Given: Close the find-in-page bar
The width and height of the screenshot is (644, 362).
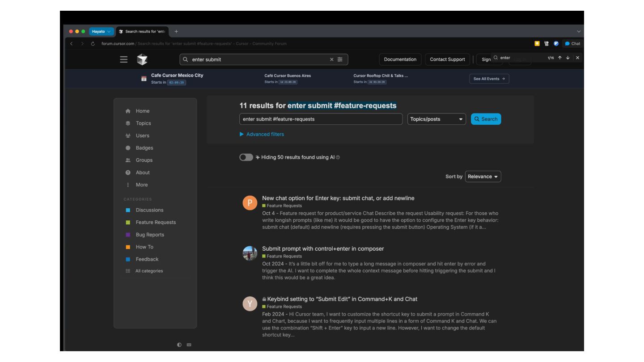Looking at the screenshot, I should point(577,58).
